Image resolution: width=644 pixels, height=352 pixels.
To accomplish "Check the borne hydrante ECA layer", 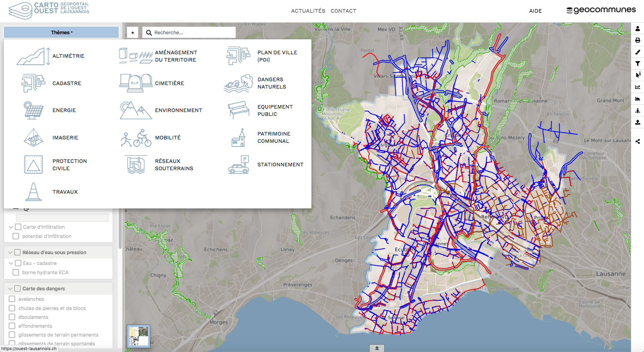I will pos(16,272).
